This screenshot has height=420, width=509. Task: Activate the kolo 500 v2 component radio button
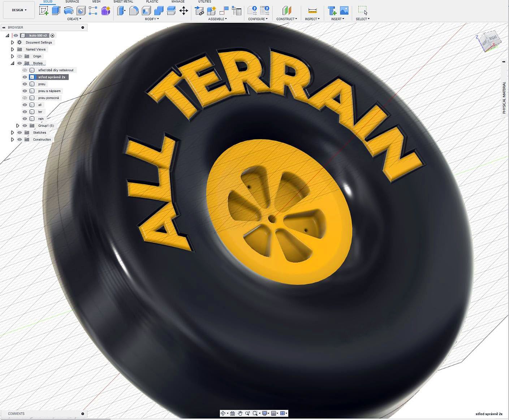click(52, 35)
